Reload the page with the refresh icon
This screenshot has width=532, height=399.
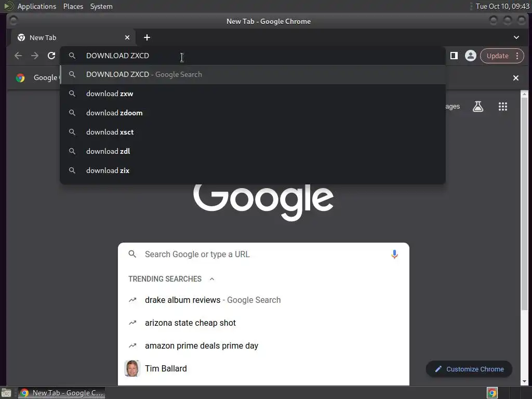[x=51, y=56]
